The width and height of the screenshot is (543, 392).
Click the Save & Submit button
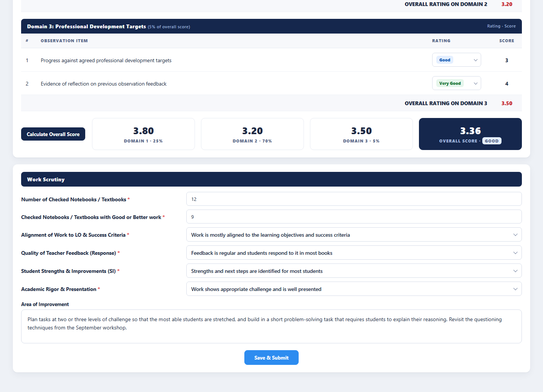click(271, 358)
